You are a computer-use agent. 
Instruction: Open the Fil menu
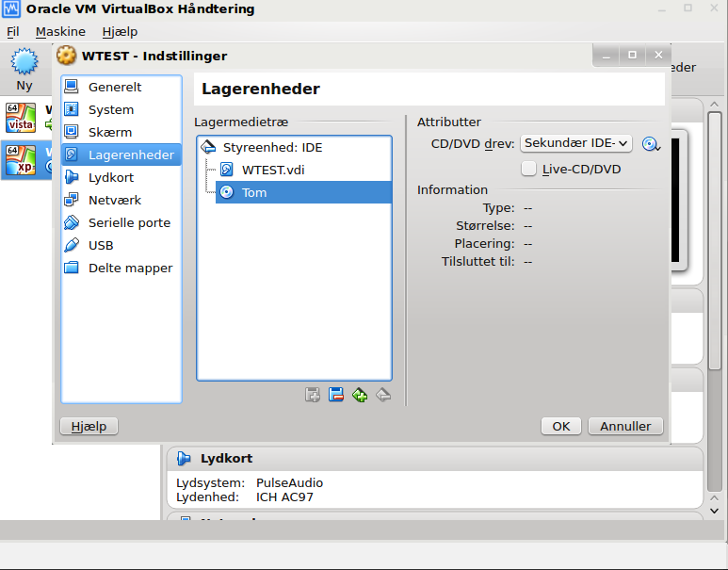click(x=13, y=32)
